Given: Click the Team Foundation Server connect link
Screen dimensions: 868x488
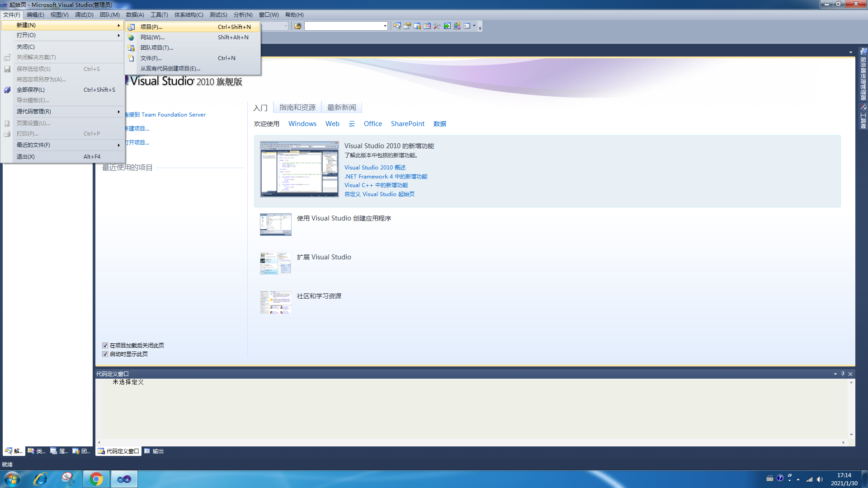Looking at the screenshot, I should pos(165,115).
